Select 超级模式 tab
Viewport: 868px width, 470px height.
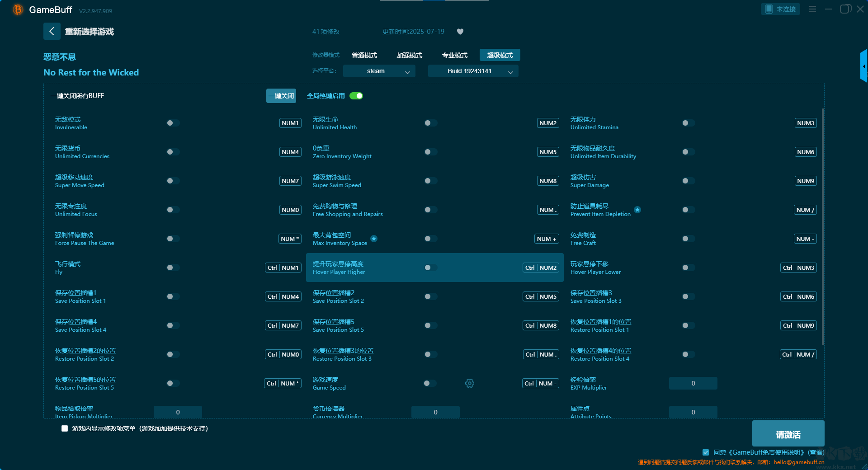pos(500,55)
